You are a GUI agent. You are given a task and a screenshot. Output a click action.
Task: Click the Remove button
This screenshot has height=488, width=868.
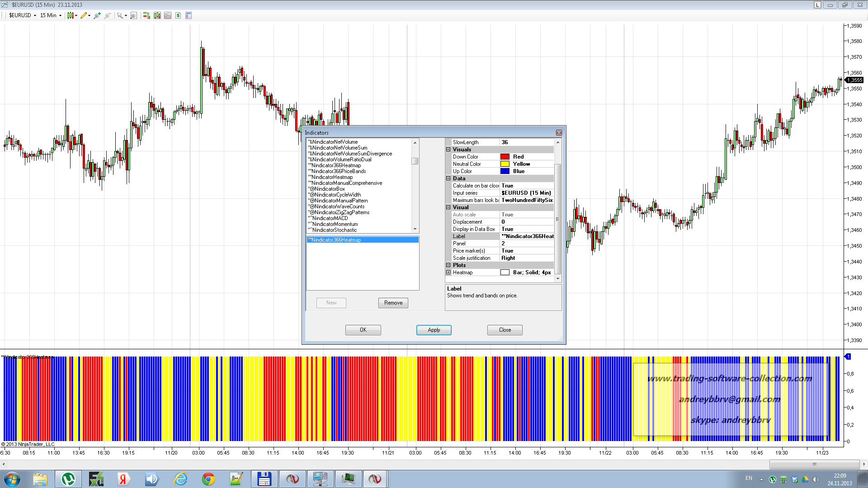[393, 303]
